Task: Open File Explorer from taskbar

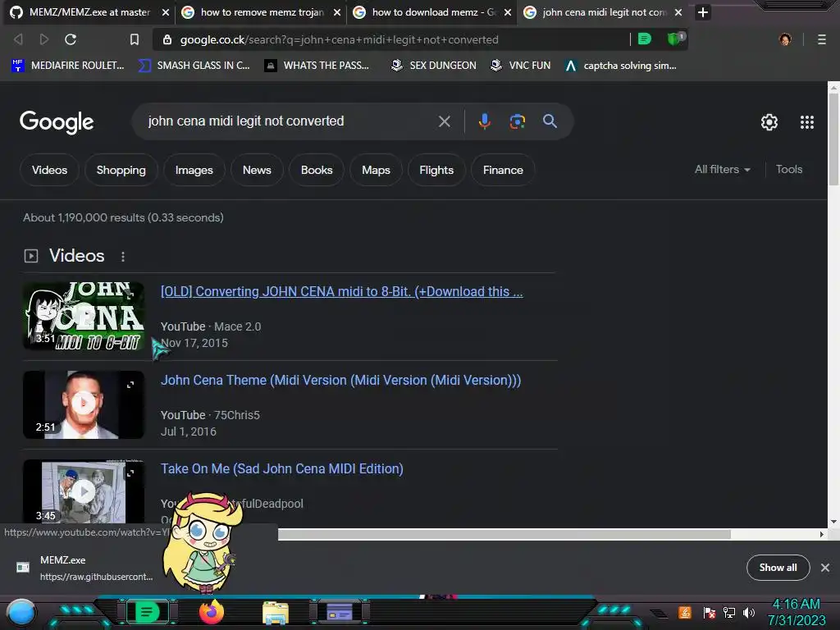Action: pos(276,613)
